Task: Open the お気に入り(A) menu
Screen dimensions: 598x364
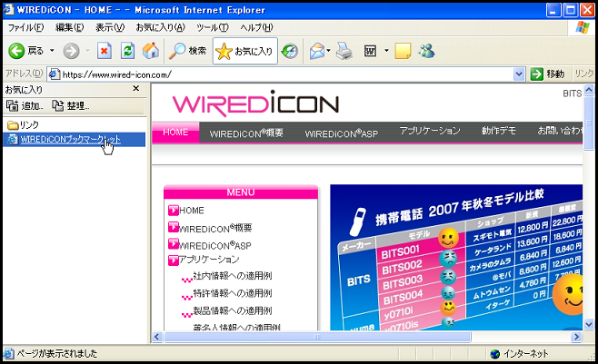Action: [x=161, y=27]
